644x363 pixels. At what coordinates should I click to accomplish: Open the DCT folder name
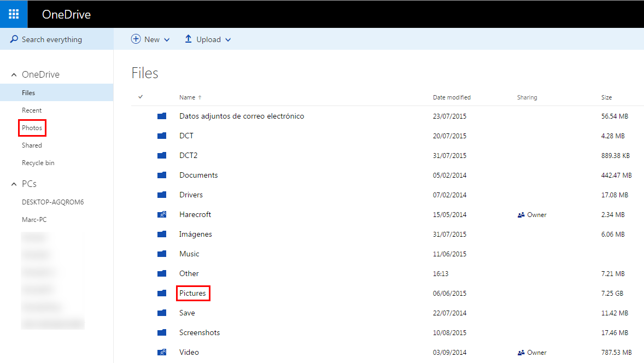pos(186,136)
